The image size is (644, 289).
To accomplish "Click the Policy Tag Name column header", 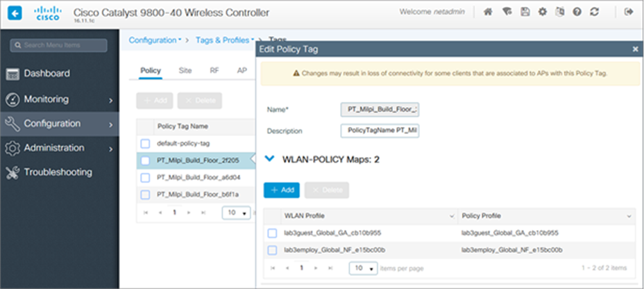I will 183,126.
